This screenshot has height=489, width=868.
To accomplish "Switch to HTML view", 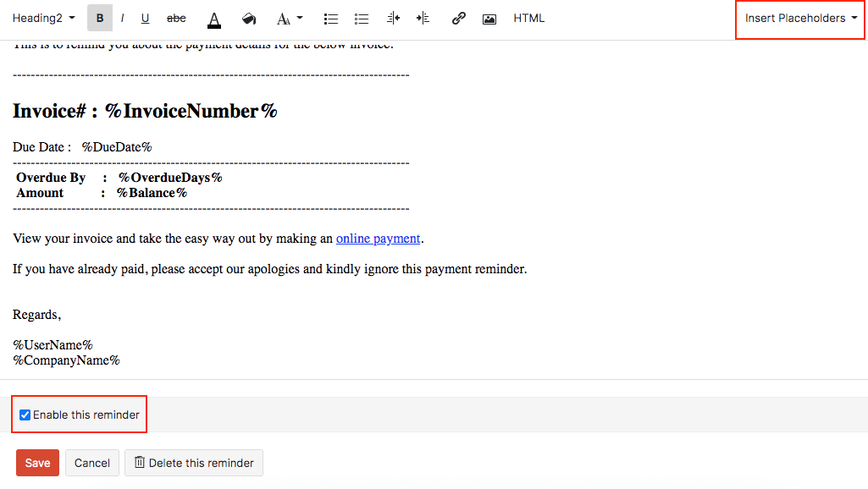I will (529, 18).
